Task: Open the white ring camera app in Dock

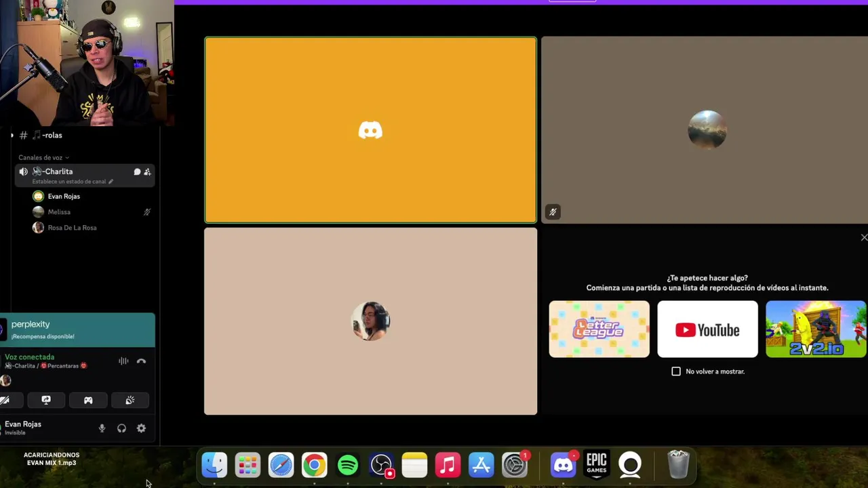Action: (x=630, y=465)
